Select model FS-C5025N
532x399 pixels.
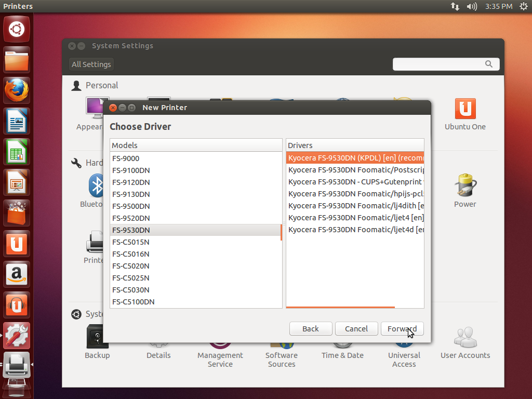[x=195, y=278]
